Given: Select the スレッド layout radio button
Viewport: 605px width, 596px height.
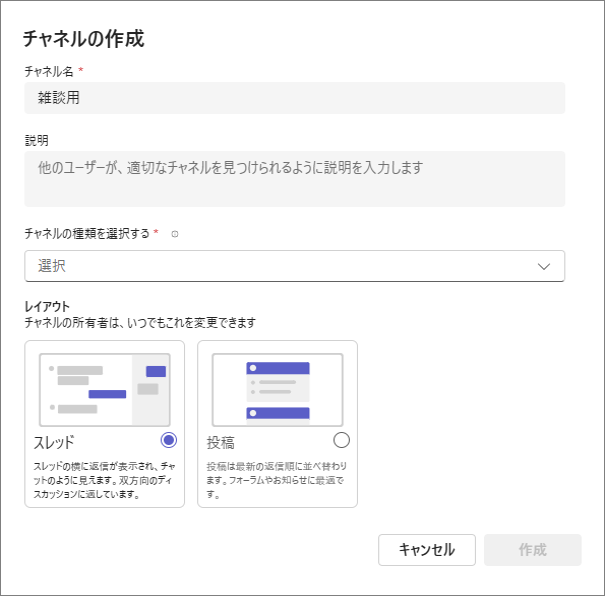Looking at the screenshot, I should [169, 440].
